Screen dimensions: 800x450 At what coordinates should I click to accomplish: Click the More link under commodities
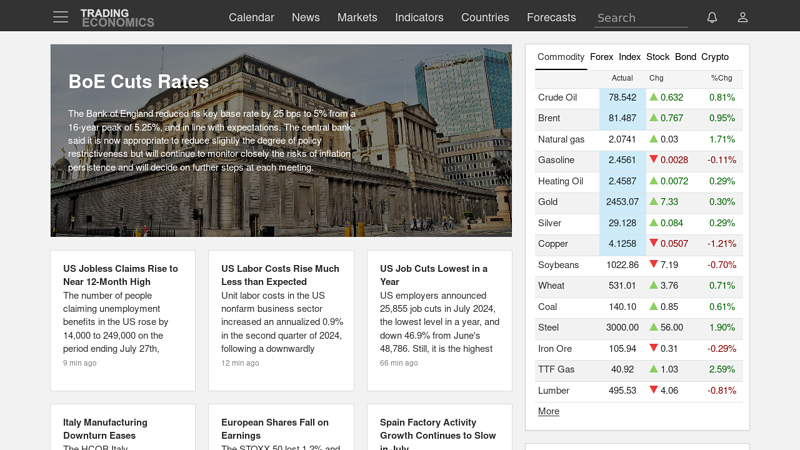click(x=548, y=411)
